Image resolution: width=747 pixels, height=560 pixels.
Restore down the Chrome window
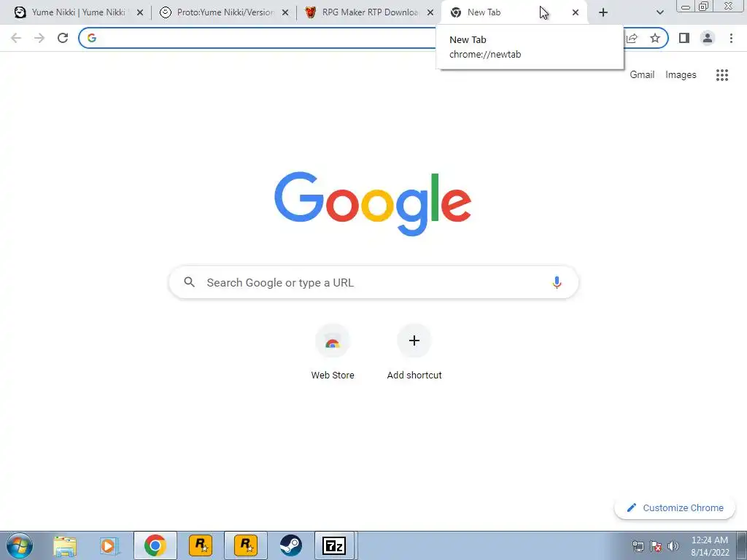pyautogui.click(x=703, y=6)
